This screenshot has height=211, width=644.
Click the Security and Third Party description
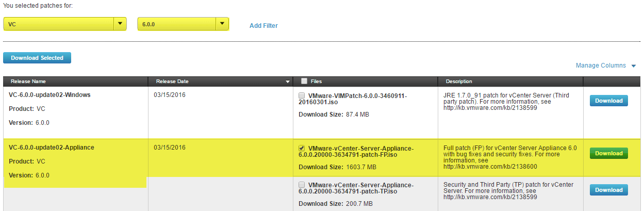[508, 190]
